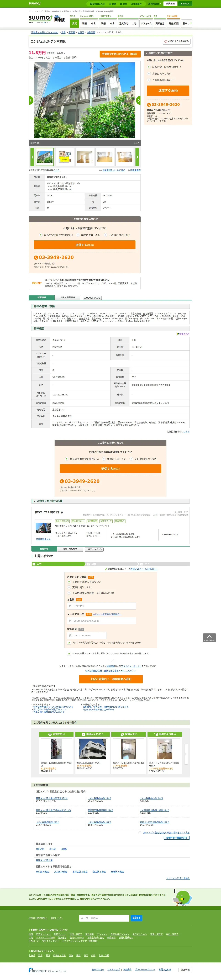Open リフォーム tab in main navigation
Viewport: 221px width, 980px height.
point(146,24)
